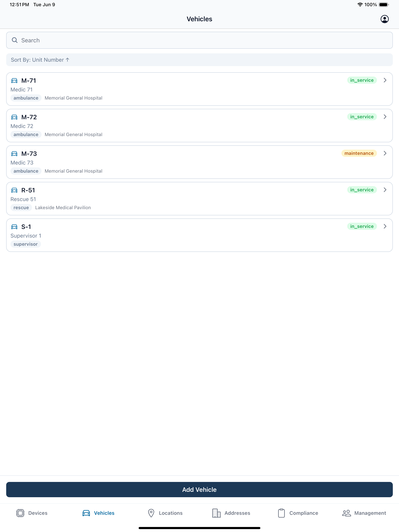Expand M-73 details via chevron

[x=385, y=153]
